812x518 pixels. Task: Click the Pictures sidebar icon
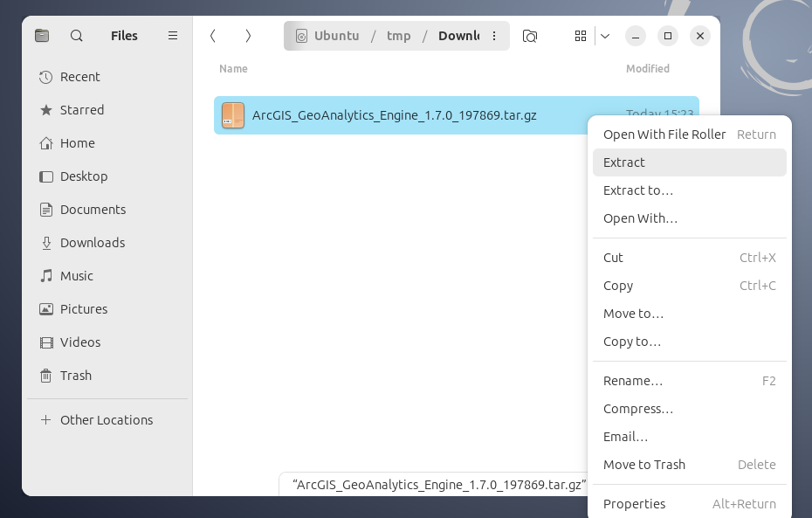46,309
